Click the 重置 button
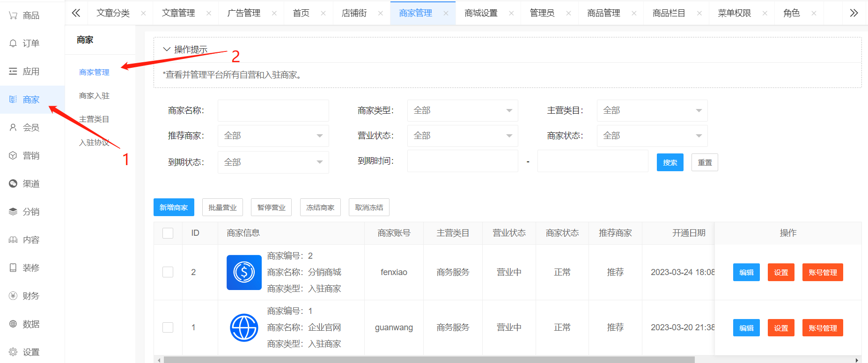868x363 pixels. tap(705, 162)
